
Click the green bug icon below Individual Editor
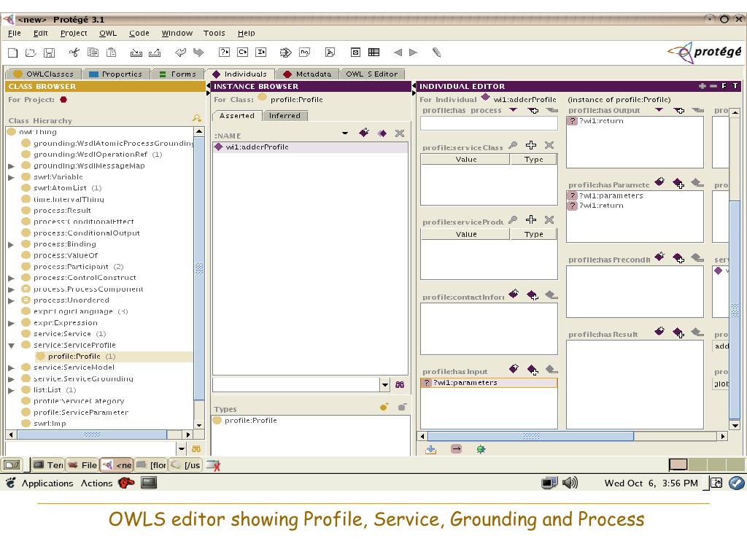(x=481, y=449)
